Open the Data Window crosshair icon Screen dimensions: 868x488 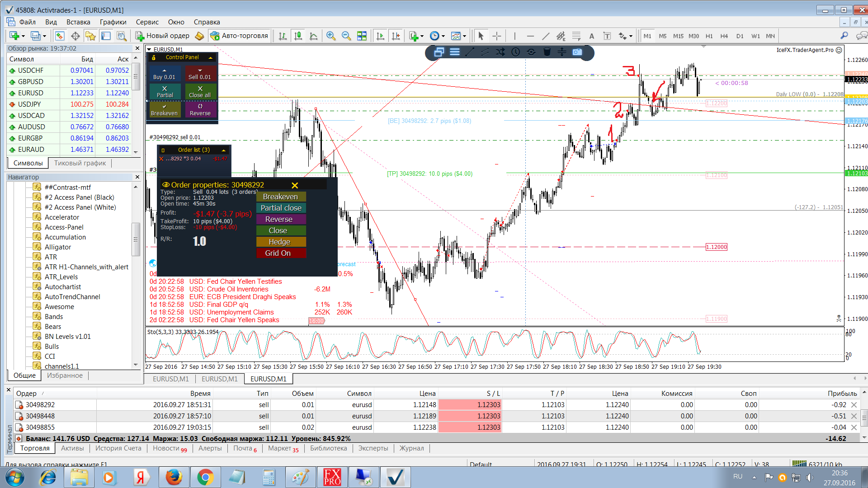point(75,36)
